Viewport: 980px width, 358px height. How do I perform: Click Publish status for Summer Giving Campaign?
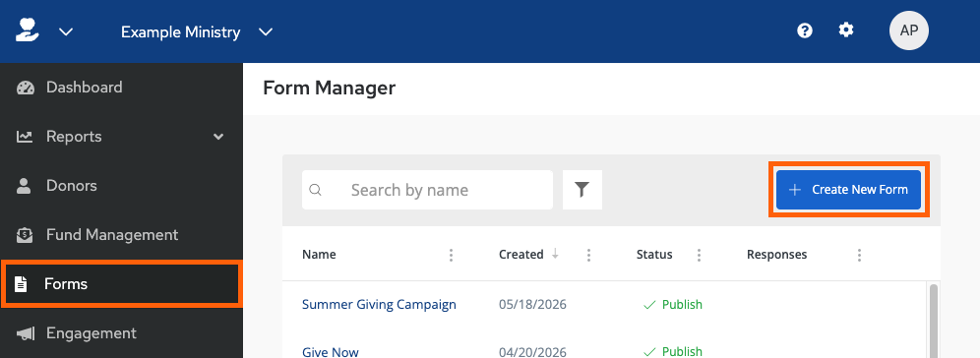click(x=672, y=305)
